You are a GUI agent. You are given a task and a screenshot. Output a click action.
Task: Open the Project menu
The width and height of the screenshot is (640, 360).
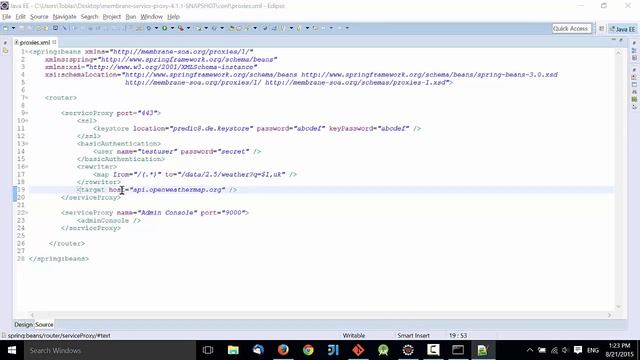[111, 17]
